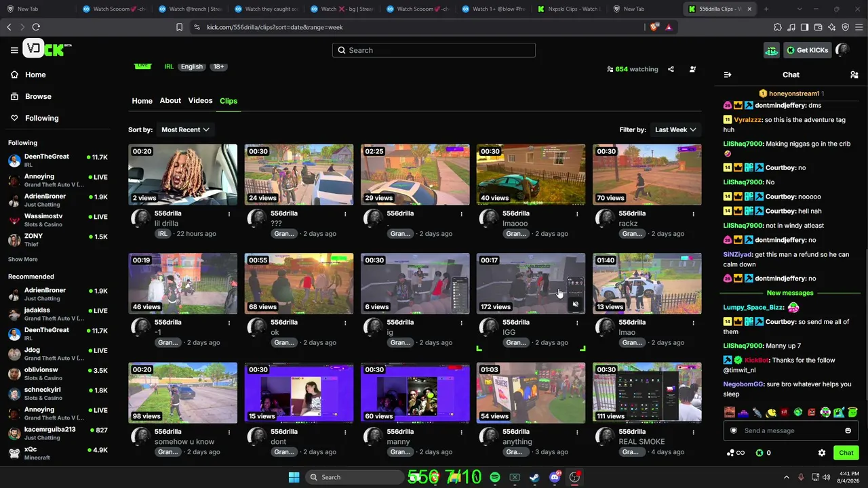Open the 'manny' clip thumbnail
The image size is (868, 488).
tap(415, 392)
